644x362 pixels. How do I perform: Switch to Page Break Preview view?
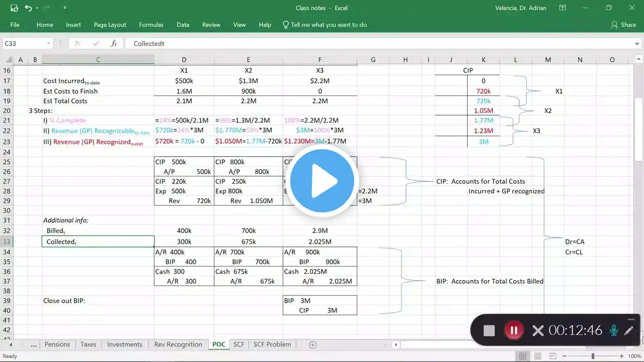tap(552, 356)
